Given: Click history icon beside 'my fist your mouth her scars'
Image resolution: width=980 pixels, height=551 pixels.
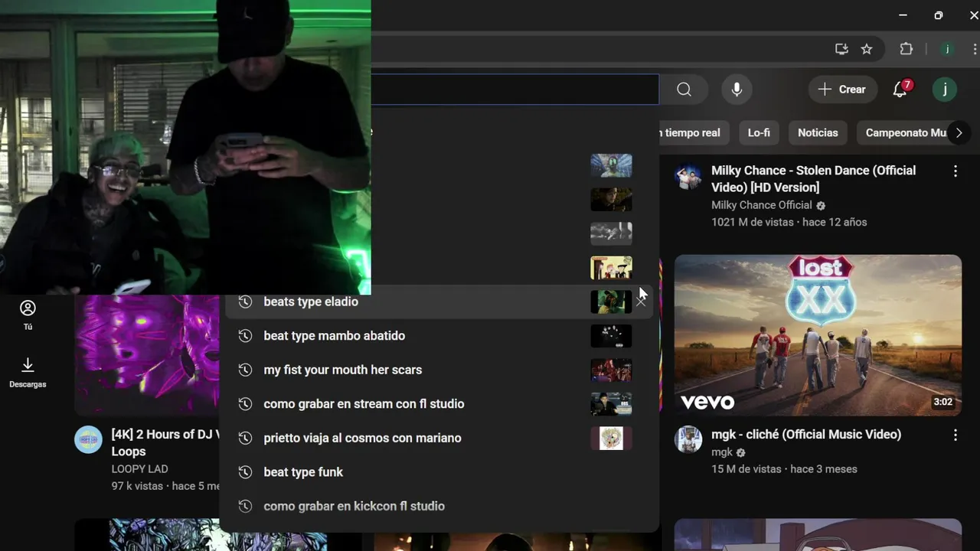Looking at the screenshot, I should coord(245,370).
